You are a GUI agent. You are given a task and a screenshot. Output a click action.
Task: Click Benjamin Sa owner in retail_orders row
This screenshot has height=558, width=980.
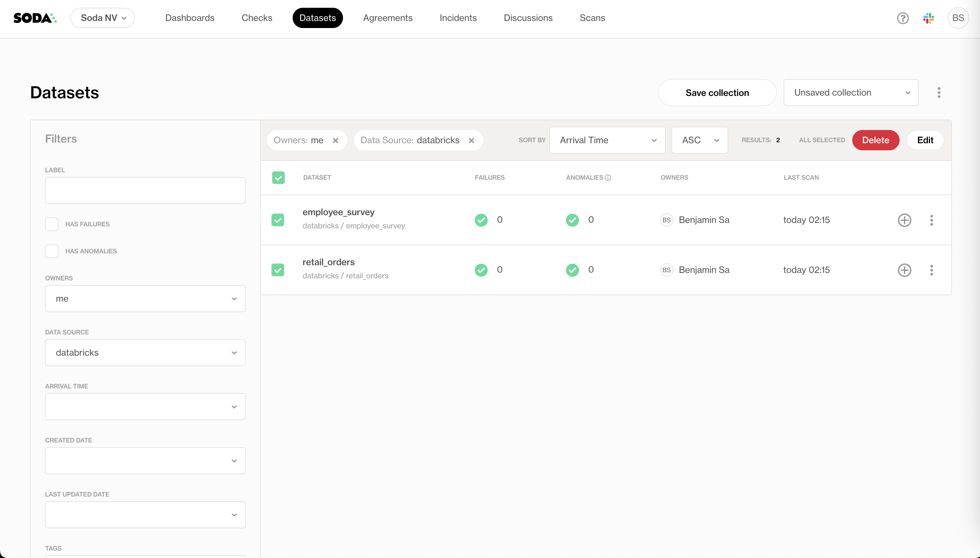[x=704, y=270]
